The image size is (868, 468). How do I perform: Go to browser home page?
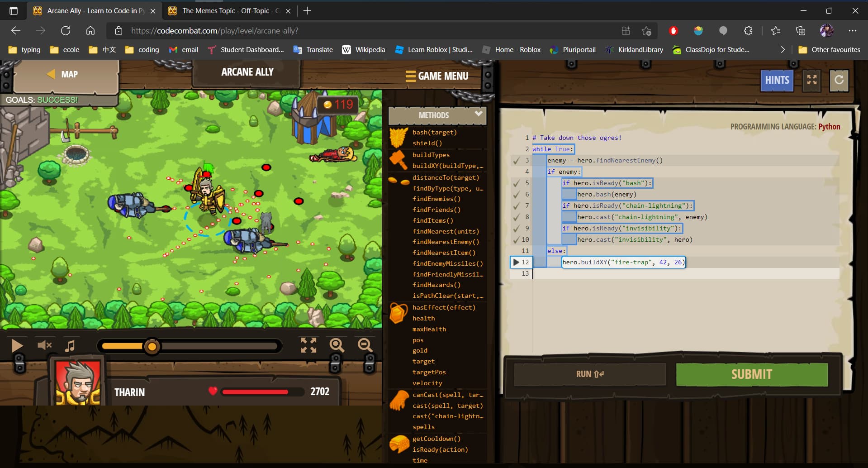pos(90,31)
